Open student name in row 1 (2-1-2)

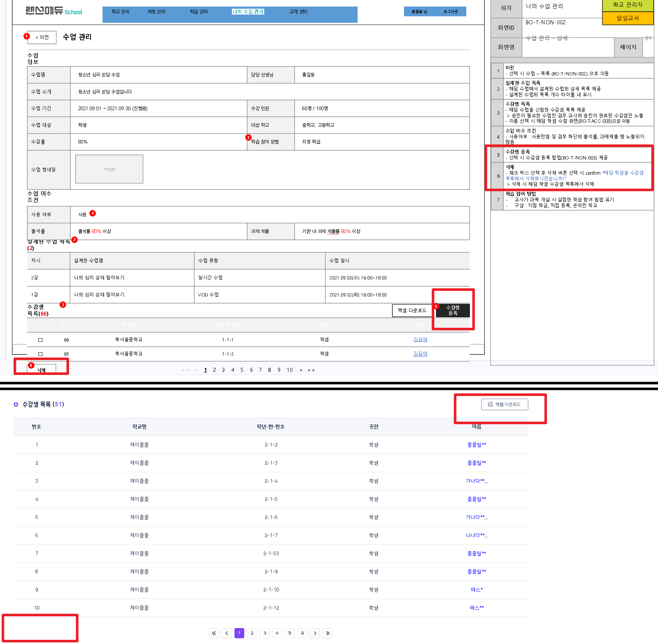point(477,445)
